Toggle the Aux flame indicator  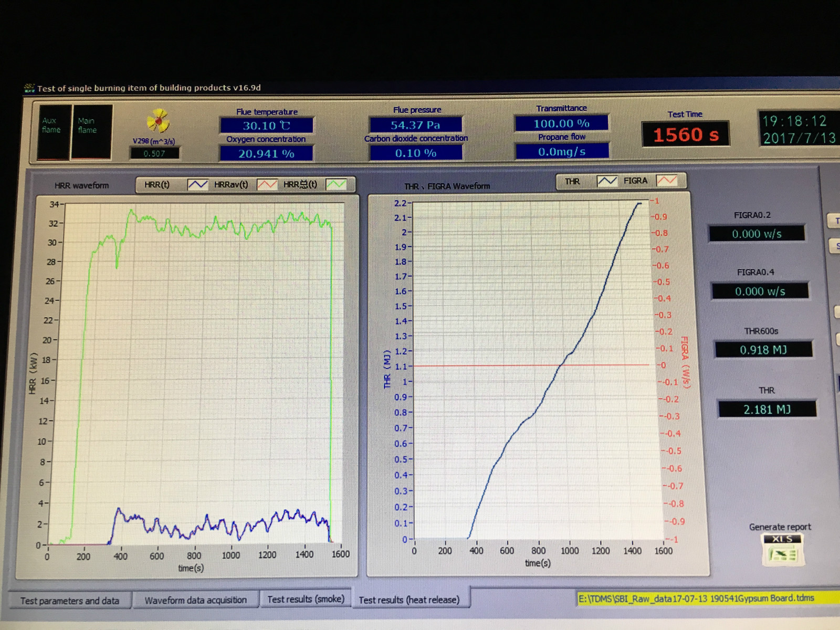(54, 132)
